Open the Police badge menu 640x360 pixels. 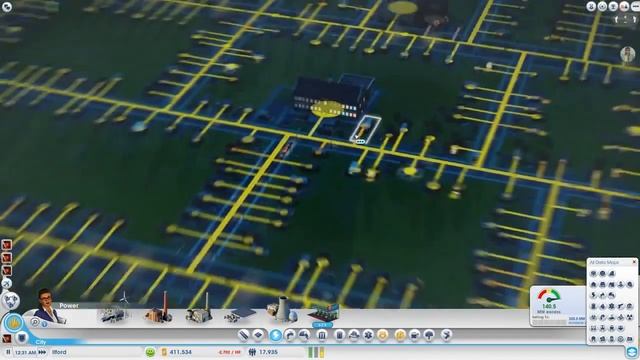click(382, 336)
